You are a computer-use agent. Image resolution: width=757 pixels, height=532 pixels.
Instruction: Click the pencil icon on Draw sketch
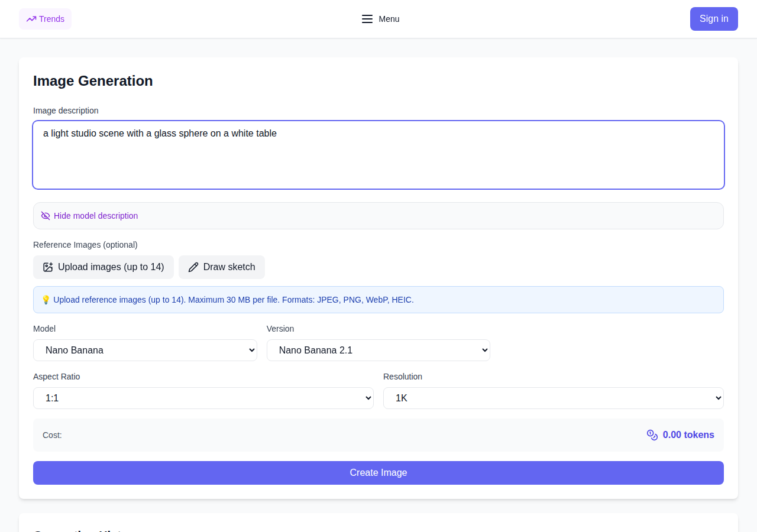pyautogui.click(x=193, y=267)
